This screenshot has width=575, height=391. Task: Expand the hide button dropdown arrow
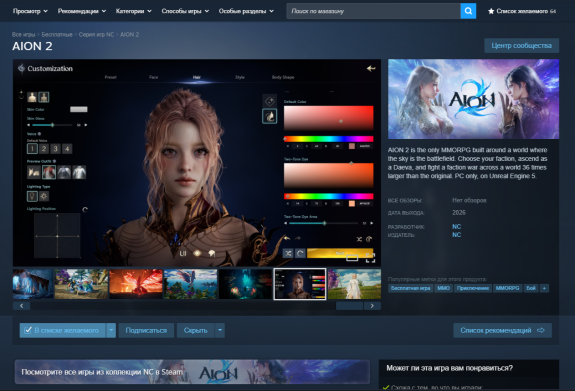pos(220,330)
